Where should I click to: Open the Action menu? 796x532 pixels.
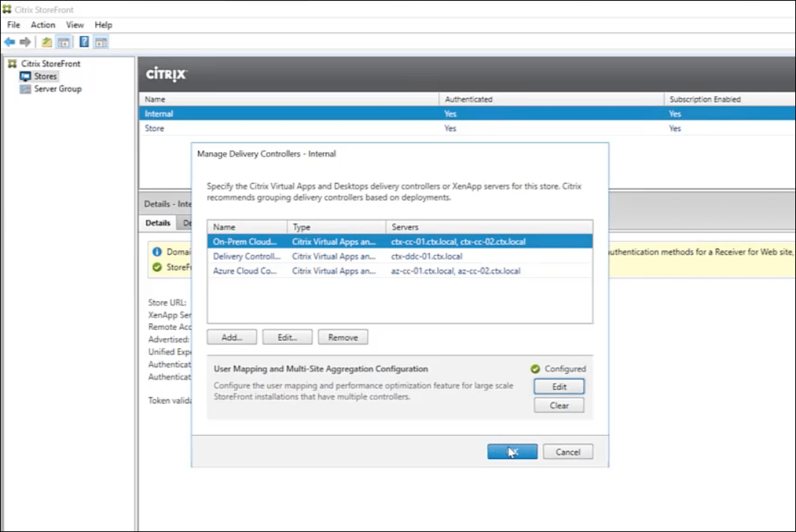43,24
